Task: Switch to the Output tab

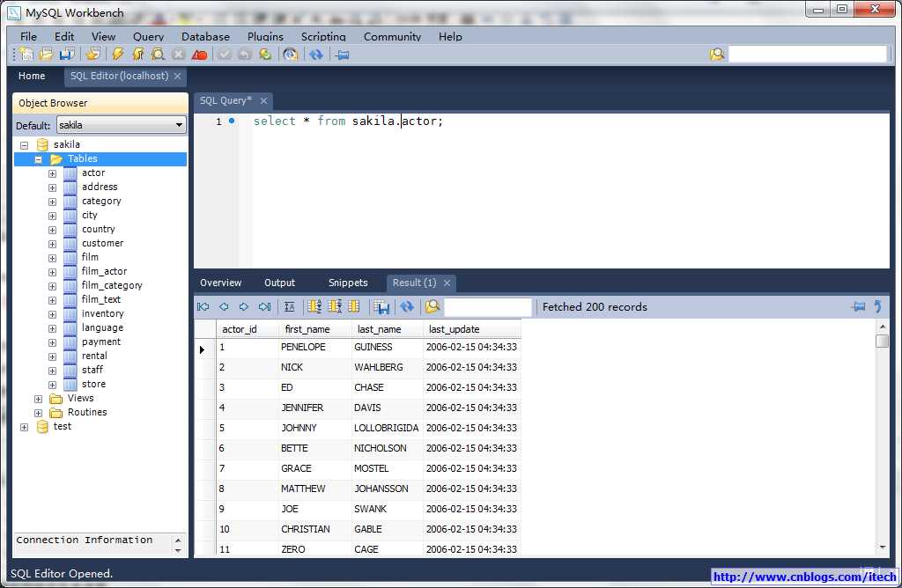Action: (279, 283)
